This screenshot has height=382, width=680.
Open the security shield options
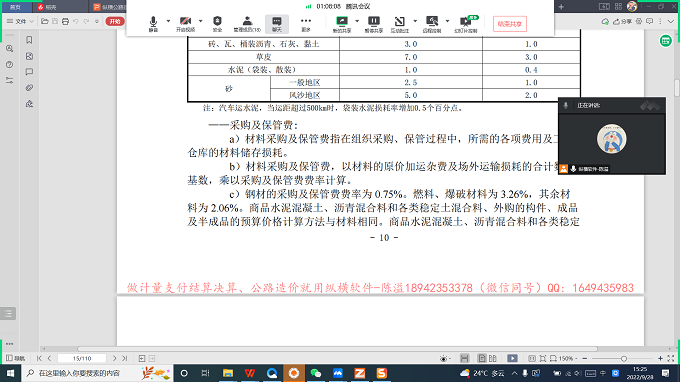217,24
